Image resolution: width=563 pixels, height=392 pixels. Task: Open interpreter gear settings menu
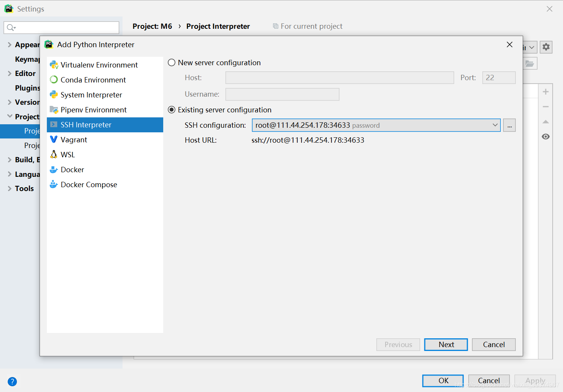(x=546, y=47)
